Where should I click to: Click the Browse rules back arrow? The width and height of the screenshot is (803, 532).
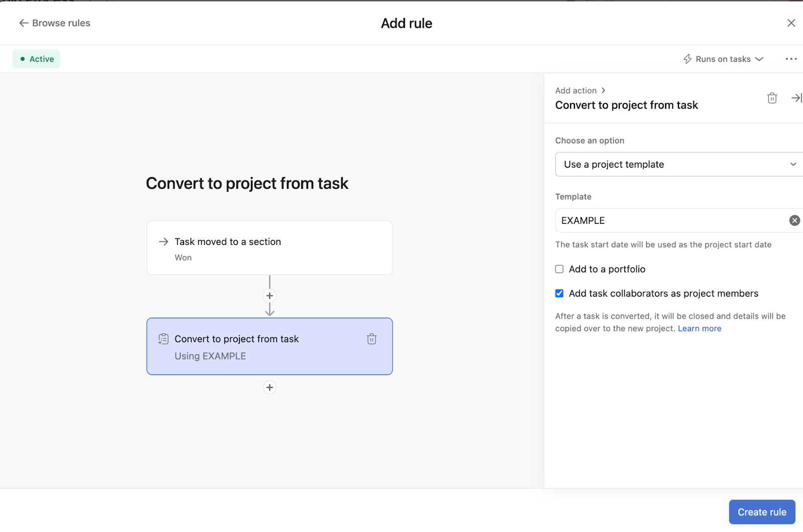(24, 23)
